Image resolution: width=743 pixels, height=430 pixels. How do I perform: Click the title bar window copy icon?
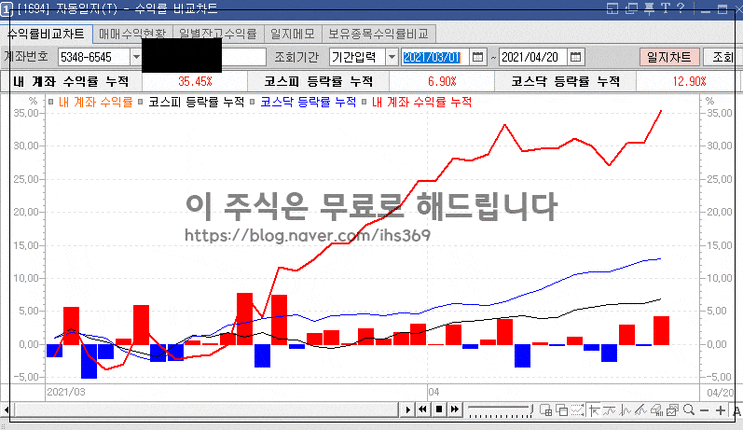click(x=631, y=8)
